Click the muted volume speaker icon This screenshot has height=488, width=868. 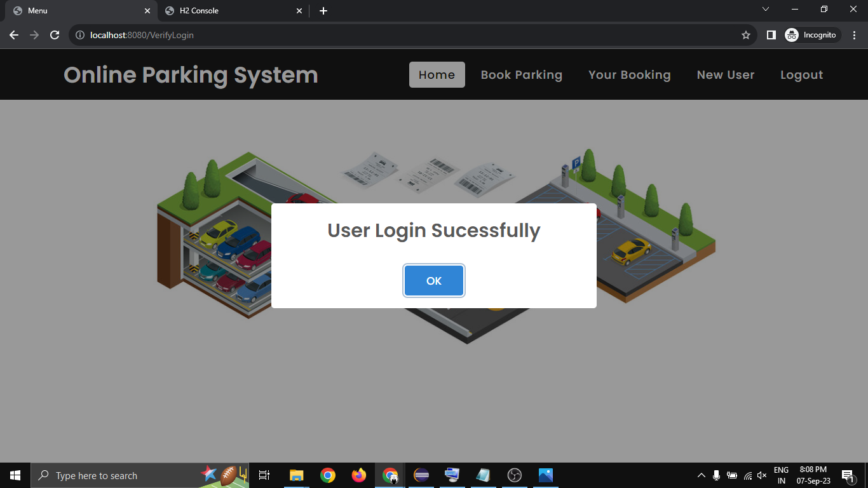click(x=763, y=475)
